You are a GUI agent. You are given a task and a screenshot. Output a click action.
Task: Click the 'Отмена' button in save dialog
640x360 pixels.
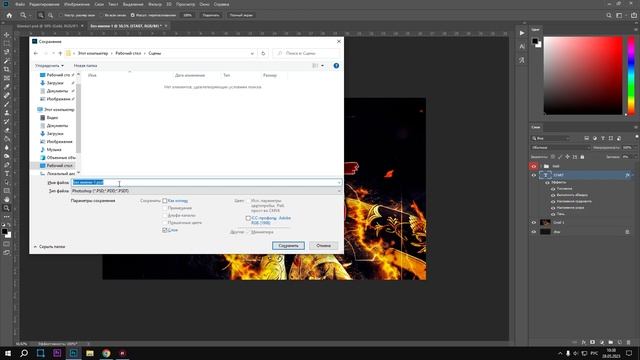pos(323,246)
